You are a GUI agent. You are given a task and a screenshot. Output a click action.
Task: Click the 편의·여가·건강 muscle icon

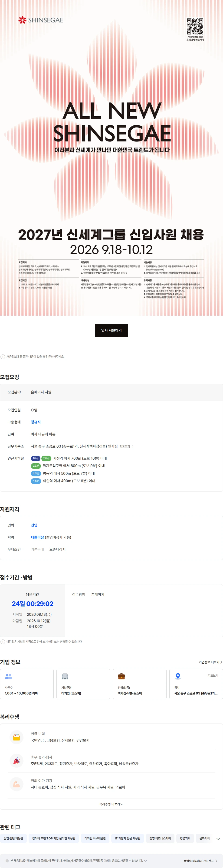click(16, 784)
